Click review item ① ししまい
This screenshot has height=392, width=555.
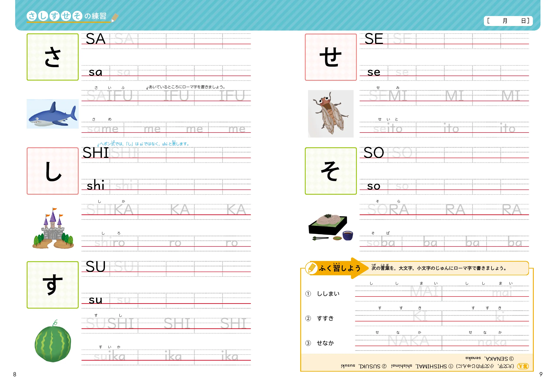tap(322, 294)
